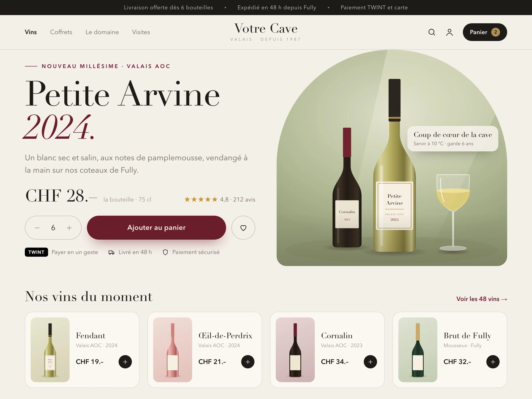Open the Vins menu item
Screen dimensions: 532x399
point(31,32)
